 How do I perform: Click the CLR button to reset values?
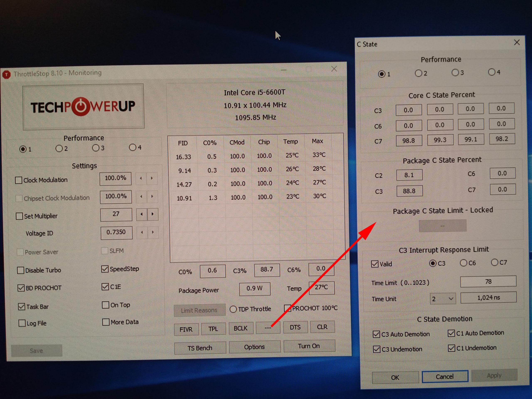pyautogui.click(x=322, y=327)
